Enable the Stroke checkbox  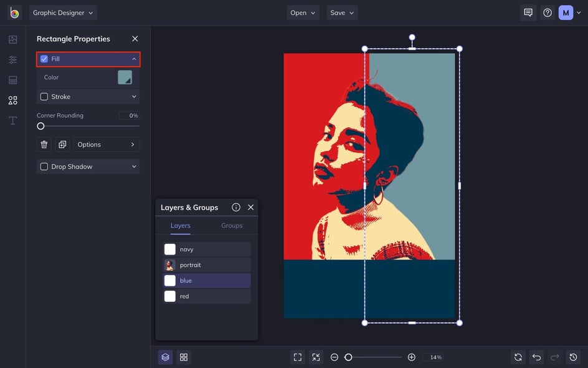[44, 97]
